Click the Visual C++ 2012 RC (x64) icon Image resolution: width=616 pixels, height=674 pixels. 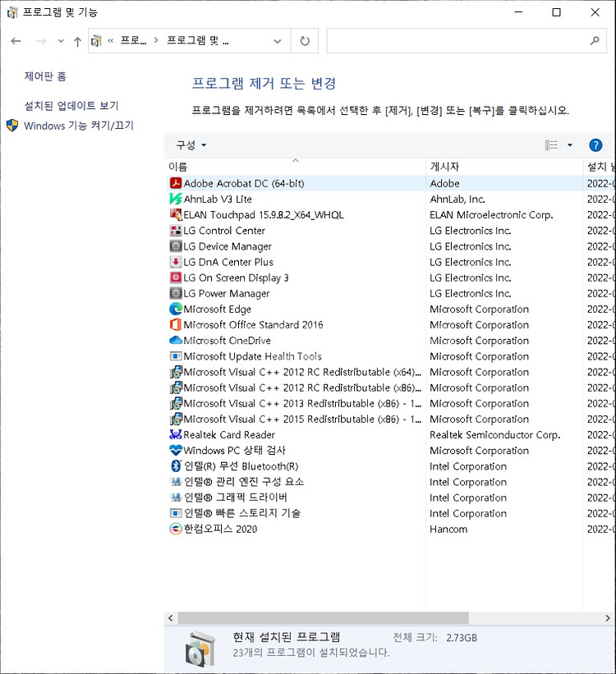pos(176,372)
